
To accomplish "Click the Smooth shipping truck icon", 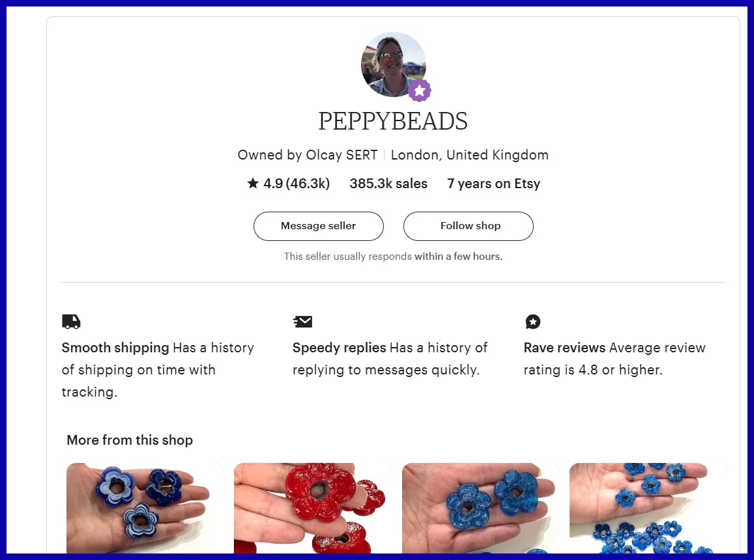I will 71,321.
